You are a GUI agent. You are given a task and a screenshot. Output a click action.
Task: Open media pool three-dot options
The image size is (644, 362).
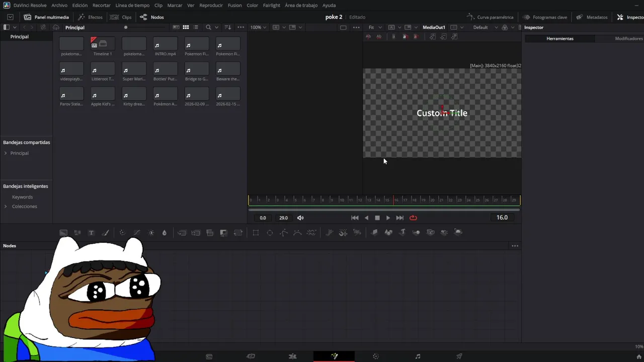click(240, 27)
